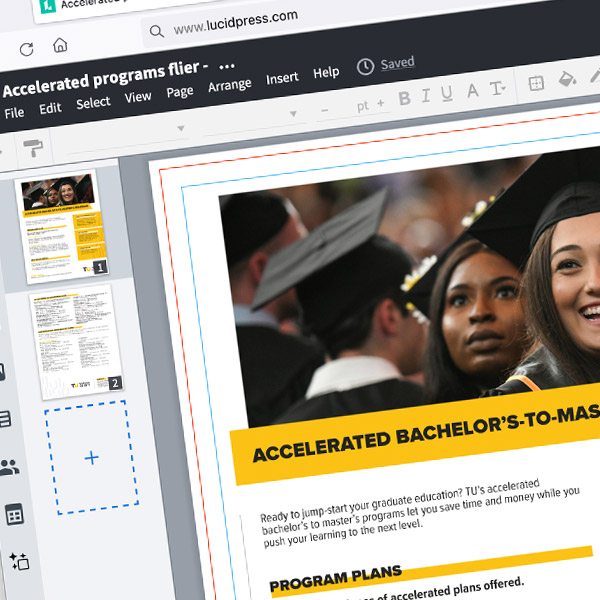Open the table layout sidebar icon
This screenshot has width=600, height=600.
tap(15, 514)
